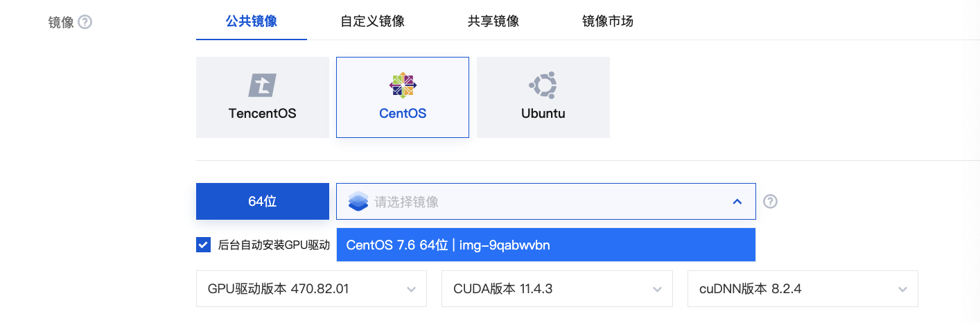Click the TencentOS logo icon
This screenshot has width=980, height=323.
(263, 85)
